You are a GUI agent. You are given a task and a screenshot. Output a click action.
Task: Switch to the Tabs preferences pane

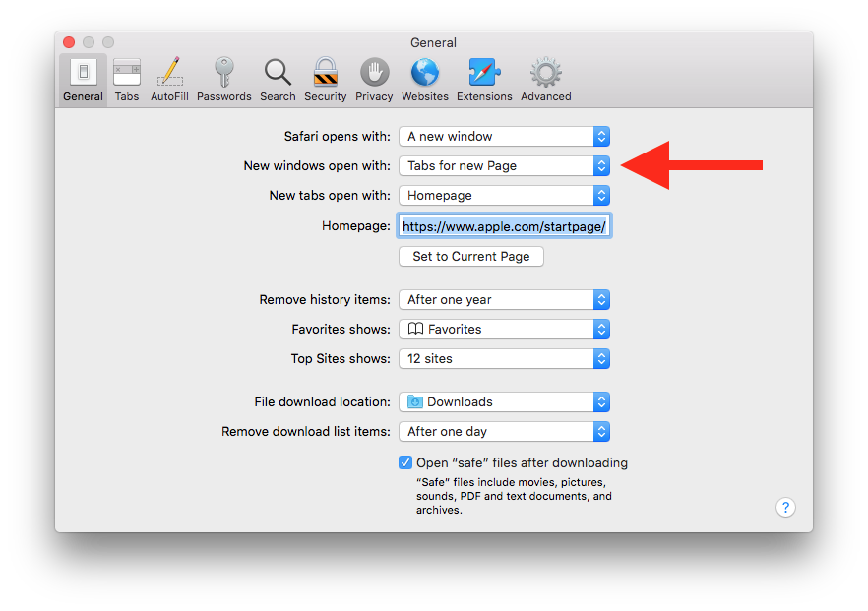(127, 80)
